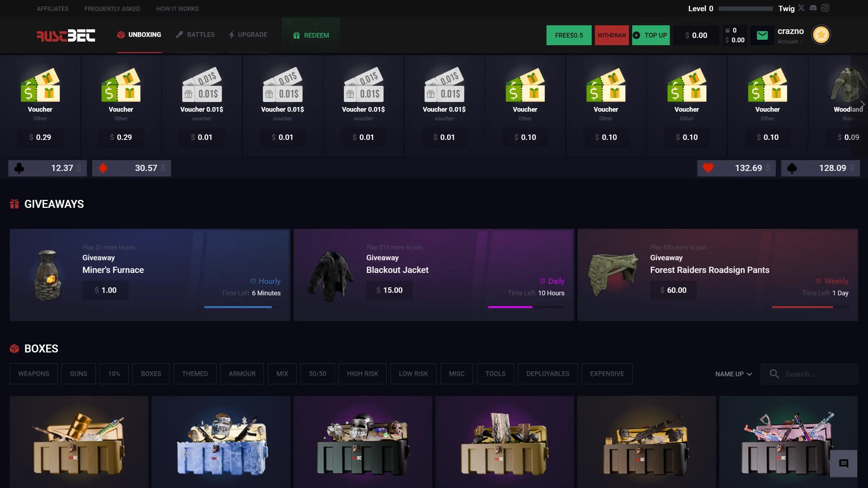Open the live chat bubble icon
The height and width of the screenshot is (488, 868).
pyautogui.click(x=843, y=463)
